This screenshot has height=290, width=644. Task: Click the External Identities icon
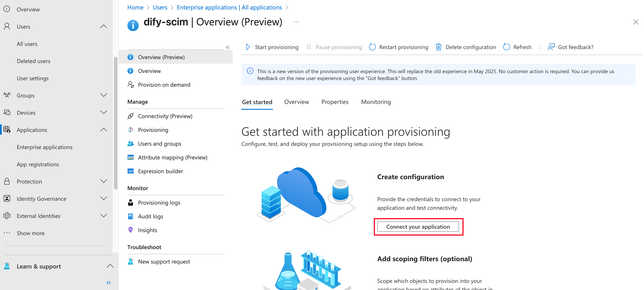point(7,216)
